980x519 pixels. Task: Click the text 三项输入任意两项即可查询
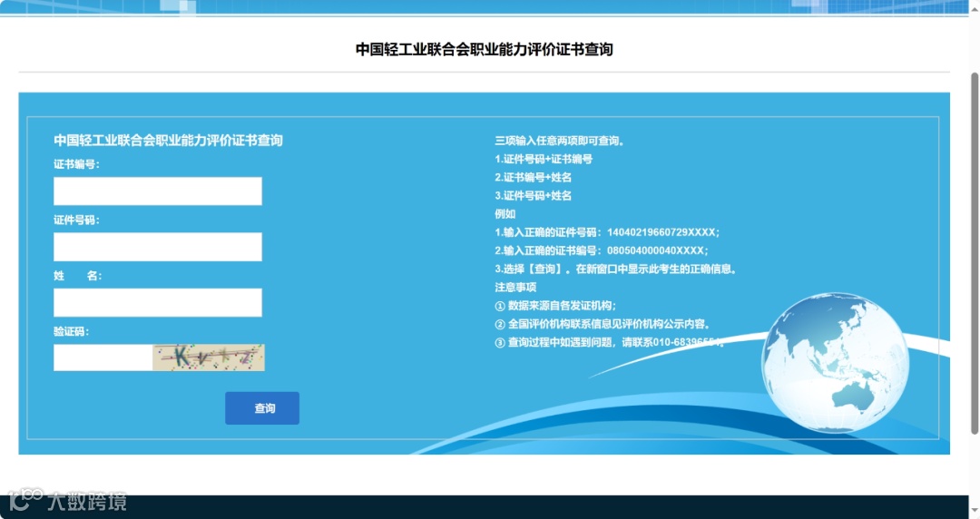pyautogui.click(x=559, y=141)
